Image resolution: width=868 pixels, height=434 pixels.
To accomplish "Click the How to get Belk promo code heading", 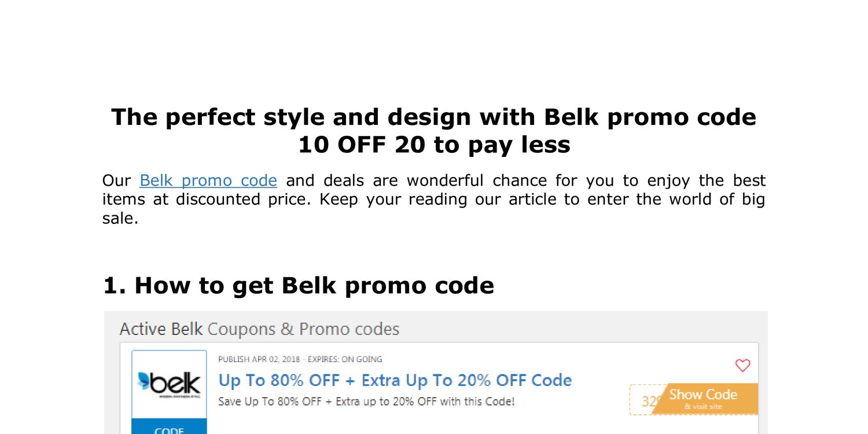I will [x=299, y=285].
